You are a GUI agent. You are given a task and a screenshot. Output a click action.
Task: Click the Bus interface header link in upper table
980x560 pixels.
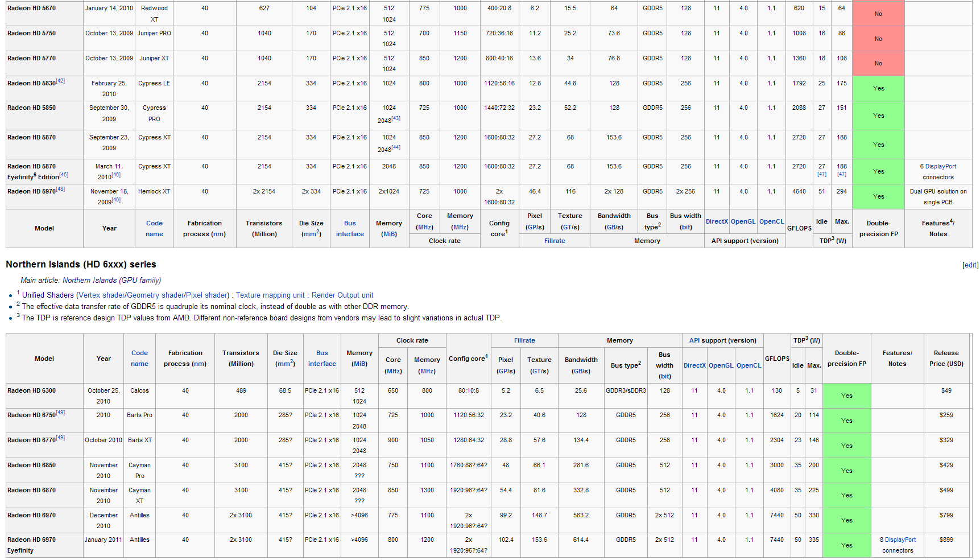[x=350, y=228]
